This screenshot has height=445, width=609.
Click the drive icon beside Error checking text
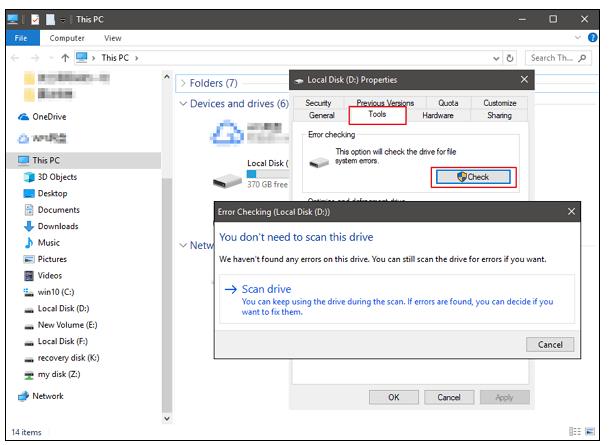click(x=319, y=162)
